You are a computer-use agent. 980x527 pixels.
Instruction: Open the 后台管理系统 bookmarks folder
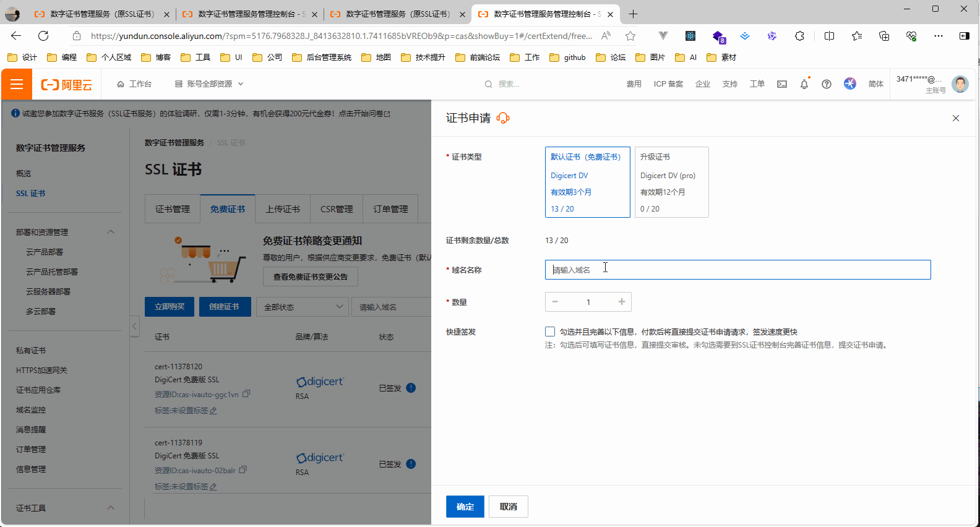pyautogui.click(x=322, y=58)
